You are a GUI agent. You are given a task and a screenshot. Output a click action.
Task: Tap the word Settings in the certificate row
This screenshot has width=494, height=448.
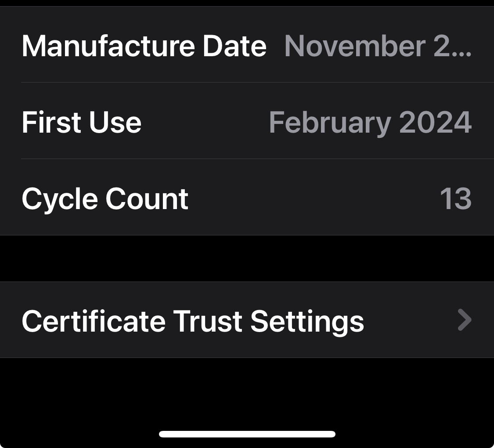tap(307, 322)
